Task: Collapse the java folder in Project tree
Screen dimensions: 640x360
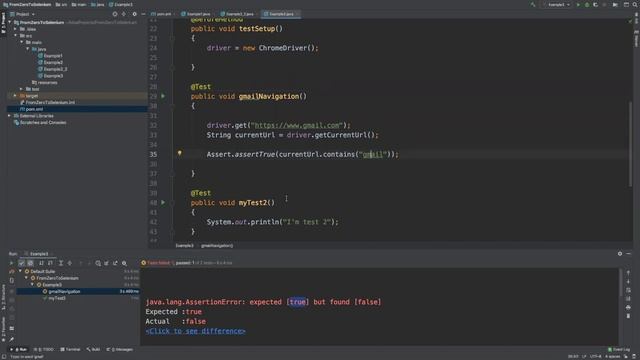Action: tap(28, 49)
